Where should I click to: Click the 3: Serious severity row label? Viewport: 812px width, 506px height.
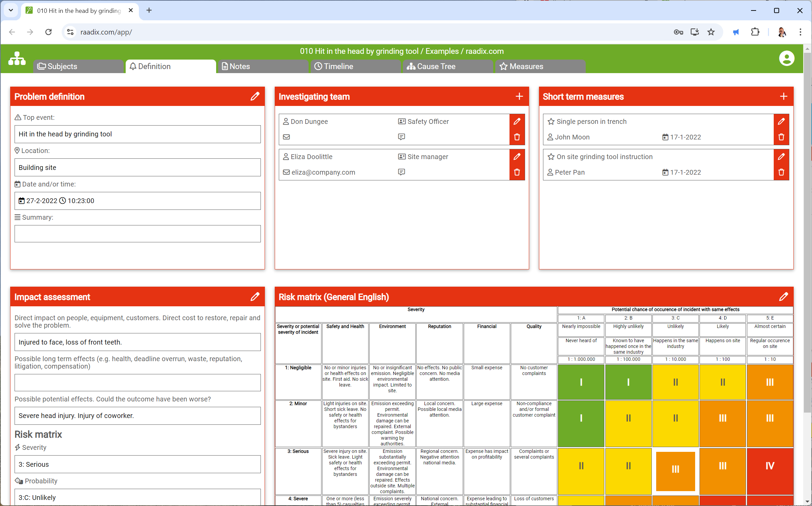pos(298,451)
